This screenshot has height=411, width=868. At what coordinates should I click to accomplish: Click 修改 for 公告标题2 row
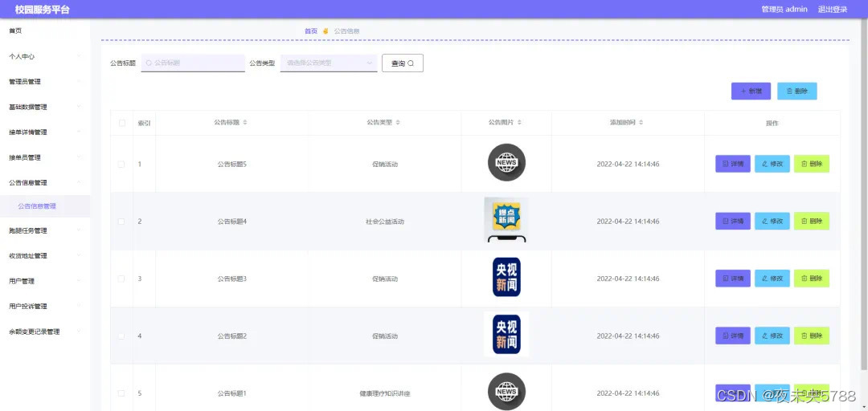click(x=772, y=336)
